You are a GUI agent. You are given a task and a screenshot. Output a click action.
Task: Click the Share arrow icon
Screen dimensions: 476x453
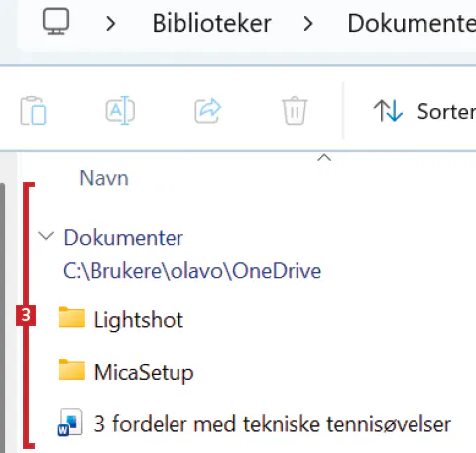click(x=208, y=110)
